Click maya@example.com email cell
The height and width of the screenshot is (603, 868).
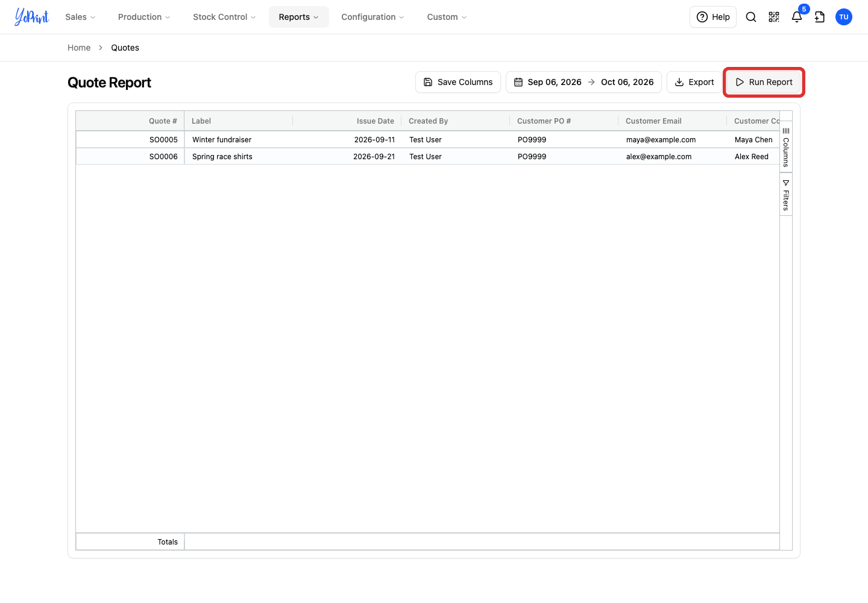pos(673,140)
